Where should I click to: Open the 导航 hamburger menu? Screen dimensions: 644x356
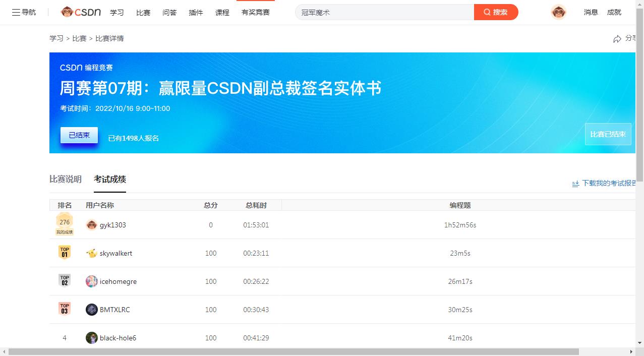coord(24,12)
